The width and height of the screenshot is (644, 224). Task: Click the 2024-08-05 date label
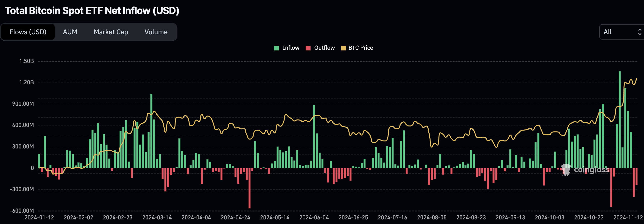(432, 217)
